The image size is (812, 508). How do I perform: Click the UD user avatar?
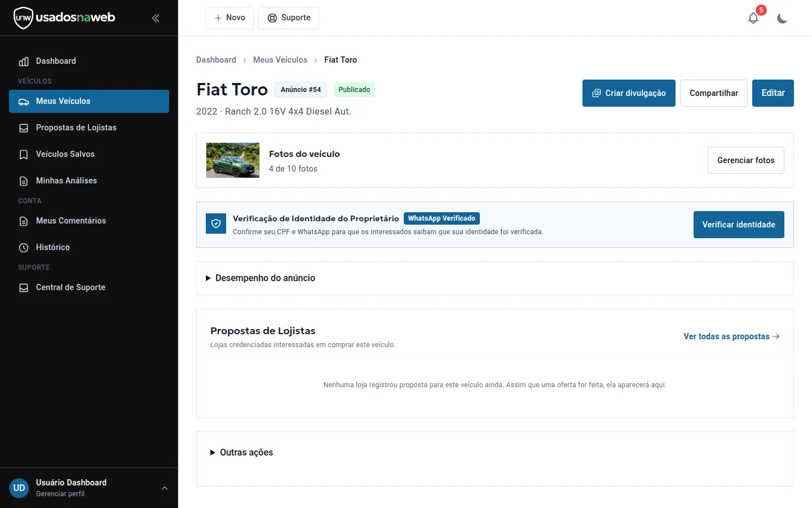click(x=19, y=488)
